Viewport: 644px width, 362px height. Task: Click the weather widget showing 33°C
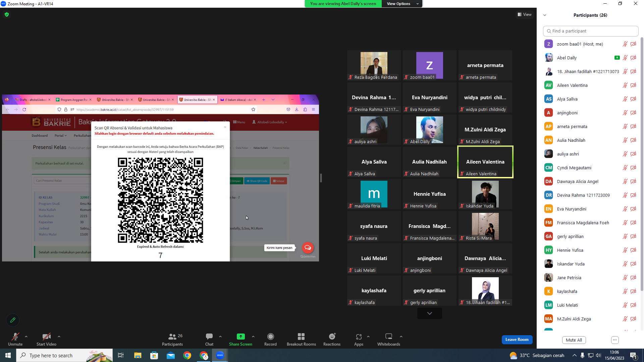537,355
